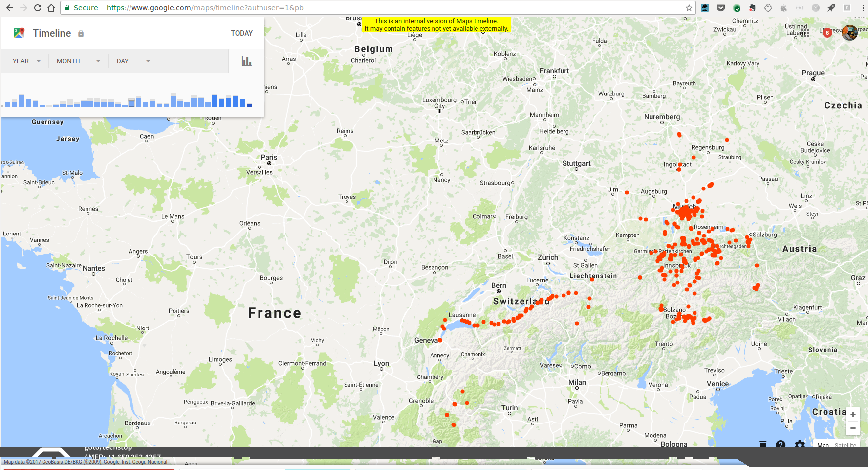Switch to Satellite view
Screen dimensions: 868x470
(845, 444)
